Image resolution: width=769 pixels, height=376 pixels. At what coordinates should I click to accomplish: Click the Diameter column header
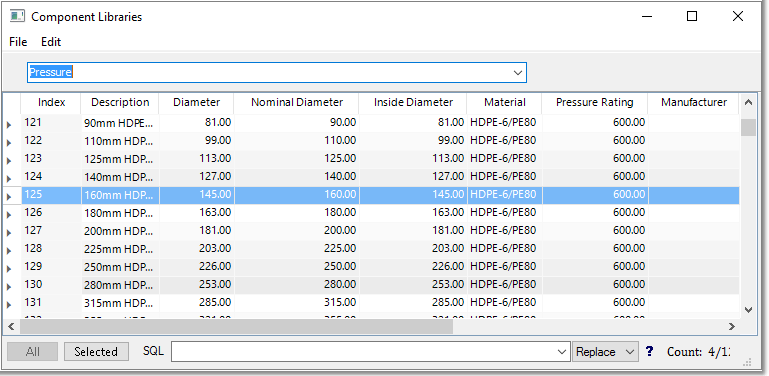pos(197,102)
